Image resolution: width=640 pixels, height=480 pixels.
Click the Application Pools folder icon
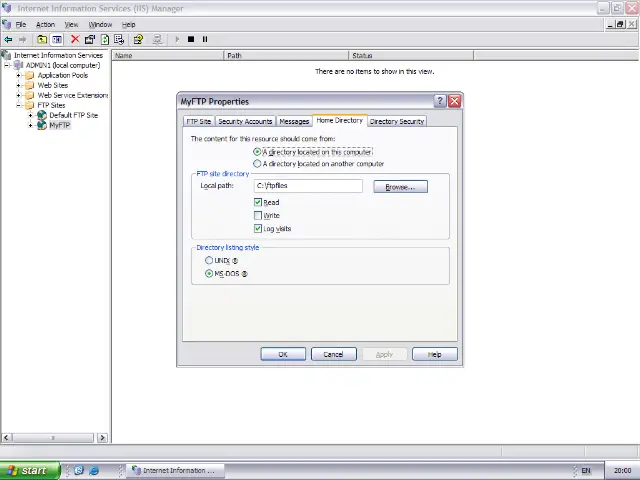click(29, 75)
